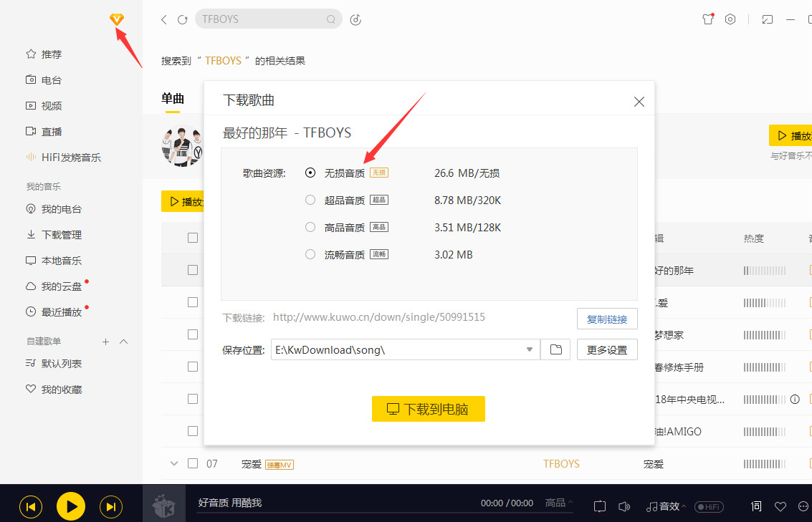Click the yellow play button

coord(70,506)
